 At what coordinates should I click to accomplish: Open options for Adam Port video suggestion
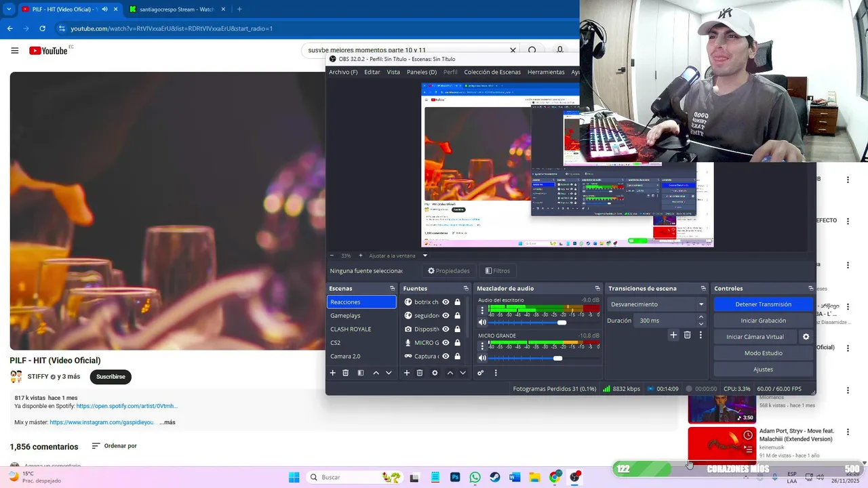click(x=848, y=432)
